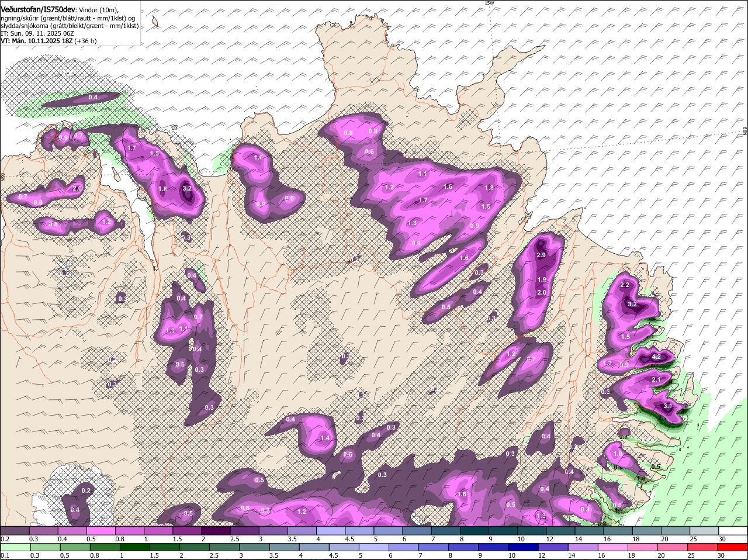This screenshot has height=560, width=748.
Task: Click the IT: Sun. 09. 11. 2025 06Z line
Action: pos(37,33)
